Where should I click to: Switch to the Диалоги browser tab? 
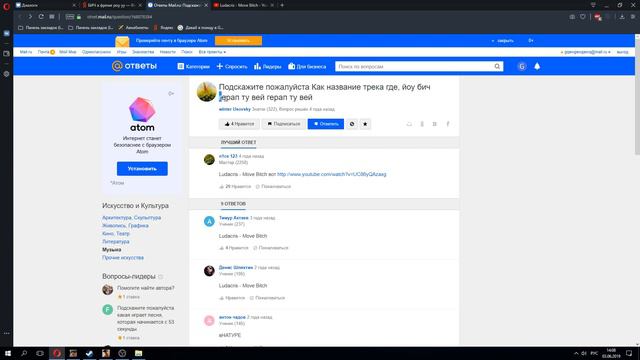pos(45,5)
